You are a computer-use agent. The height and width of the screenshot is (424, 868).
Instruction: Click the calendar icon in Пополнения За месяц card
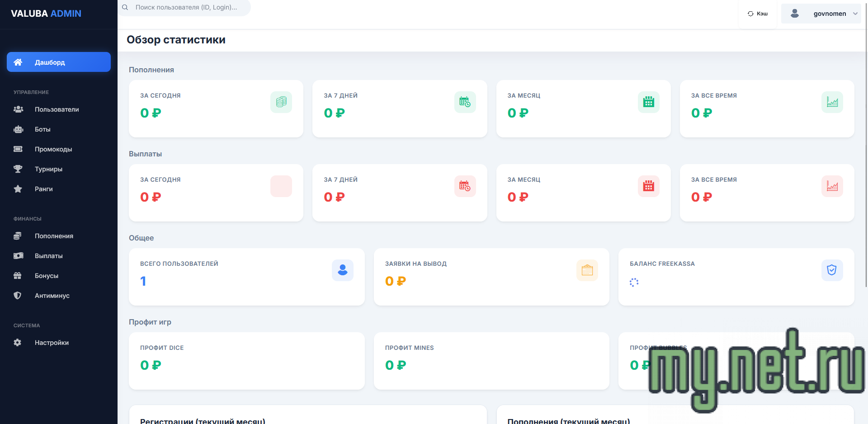(x=648, y=102)
